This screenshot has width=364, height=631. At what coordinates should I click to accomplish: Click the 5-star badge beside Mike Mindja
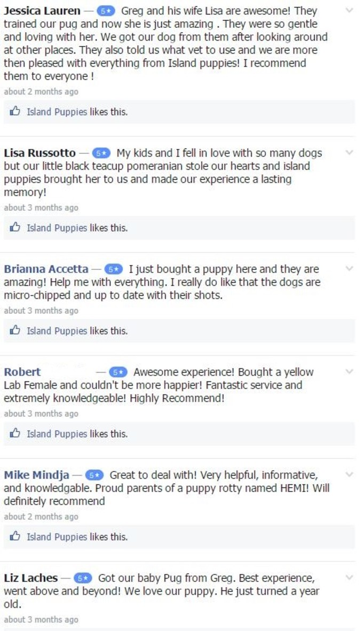[94, 476]
